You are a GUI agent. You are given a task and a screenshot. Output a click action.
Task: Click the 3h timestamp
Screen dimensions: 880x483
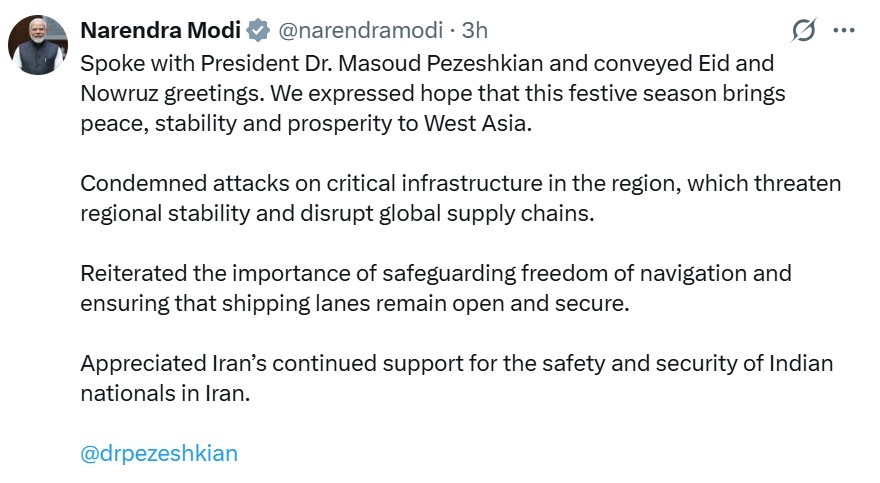click(x=475, y=32)
